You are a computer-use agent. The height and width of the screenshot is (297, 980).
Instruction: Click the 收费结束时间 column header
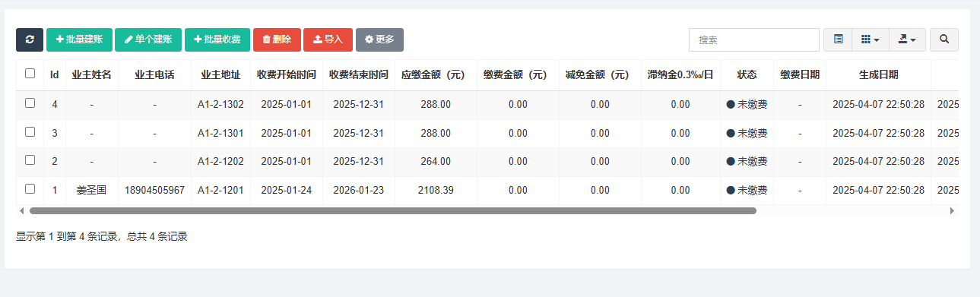359,75
